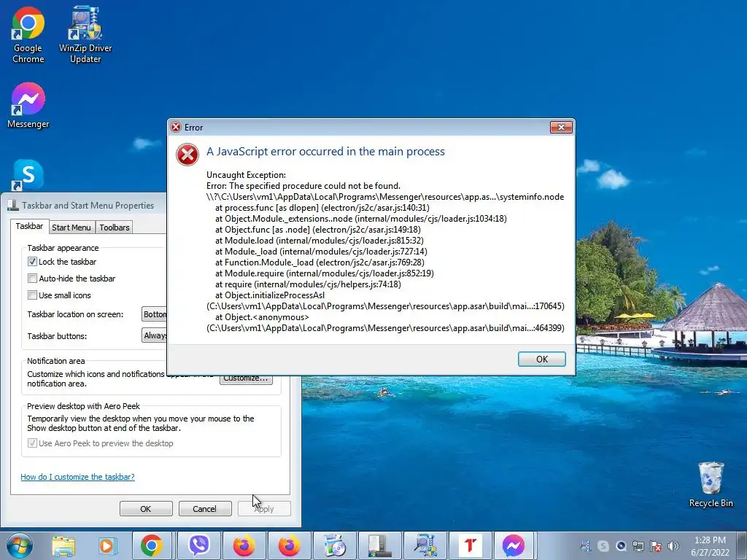Select the Taskbar tab

(x=29, y=226)
